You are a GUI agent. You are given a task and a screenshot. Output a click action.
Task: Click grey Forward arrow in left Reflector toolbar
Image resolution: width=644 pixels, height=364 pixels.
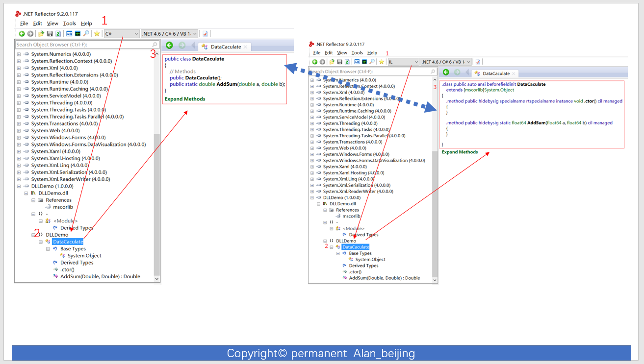30,34
